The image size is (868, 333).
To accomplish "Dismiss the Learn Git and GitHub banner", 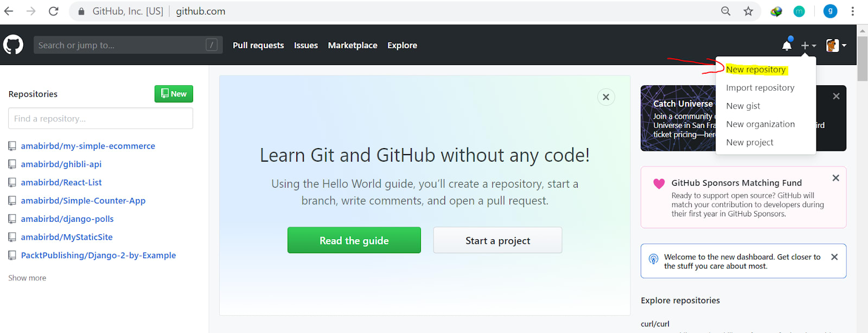I will 606,97.
